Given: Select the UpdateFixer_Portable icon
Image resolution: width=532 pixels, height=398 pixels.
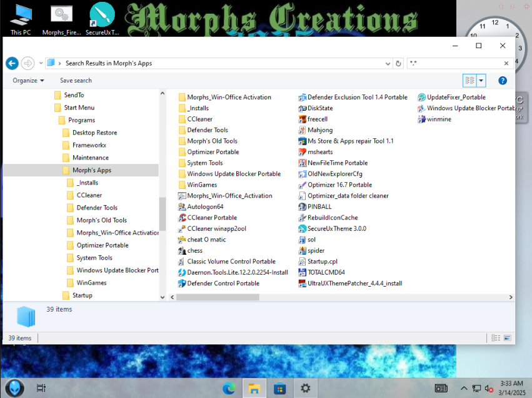Looking at the screenshot, I should (421, 98).
